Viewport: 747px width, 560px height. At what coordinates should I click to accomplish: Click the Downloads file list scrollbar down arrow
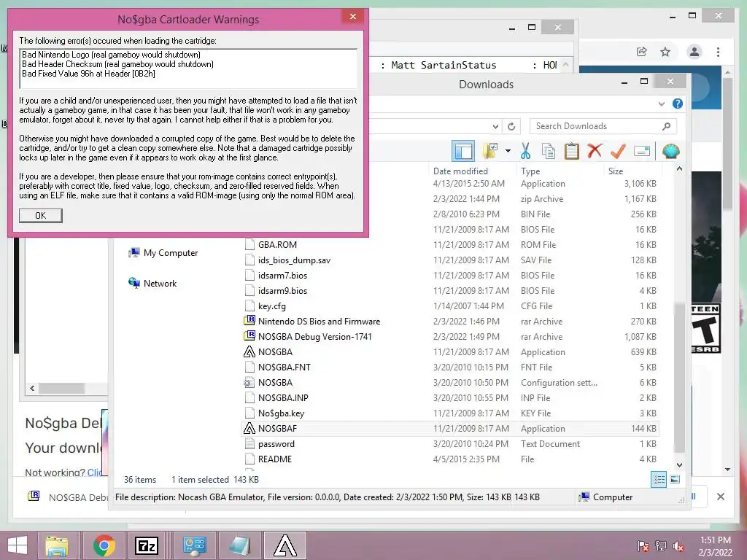tap(679, 464)
